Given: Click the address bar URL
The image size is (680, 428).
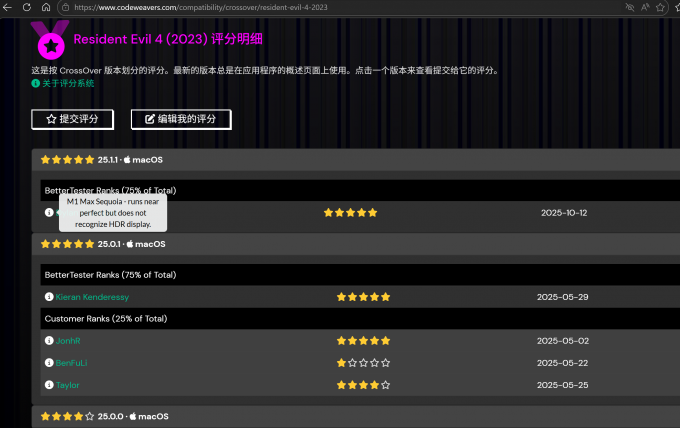Looking at the screenshot, I should pos(201,7).
